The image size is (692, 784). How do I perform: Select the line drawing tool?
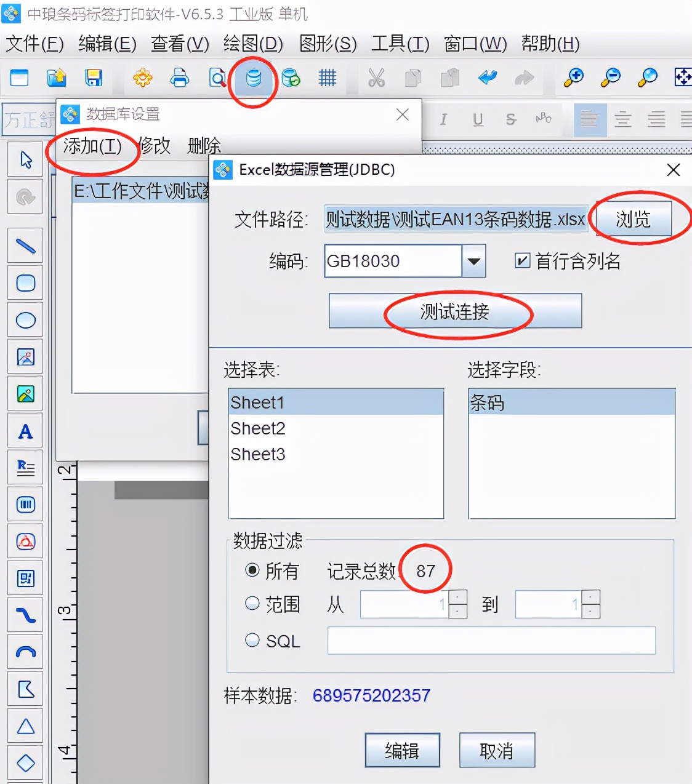(x=25, y=246)
